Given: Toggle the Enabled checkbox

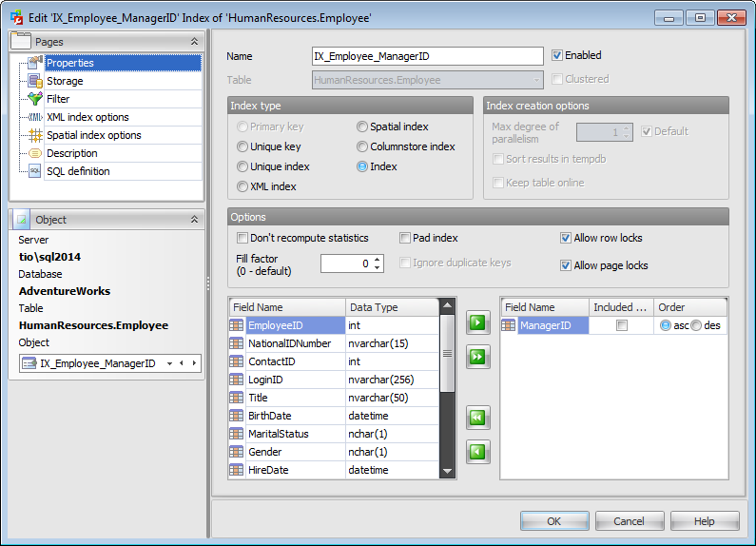Looking at the screenshot, I should 557,55.
